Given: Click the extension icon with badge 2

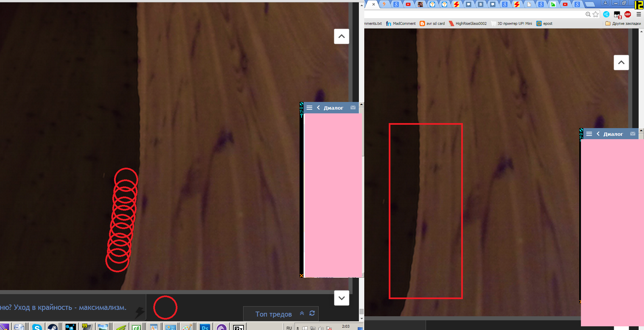Looking at the screenshot, I should (x=617, y=14).
